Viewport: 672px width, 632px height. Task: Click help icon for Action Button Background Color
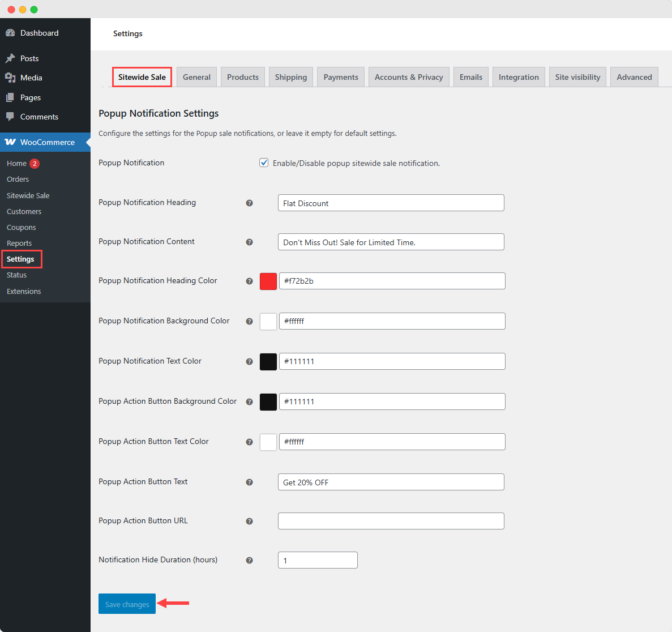[x=250, y=402]
